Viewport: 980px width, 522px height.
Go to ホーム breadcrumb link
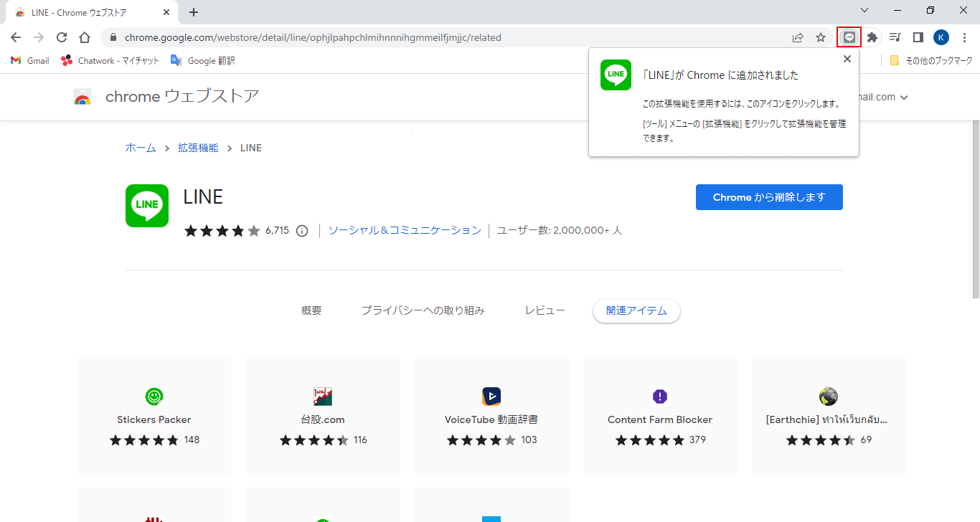pos(141,148)
